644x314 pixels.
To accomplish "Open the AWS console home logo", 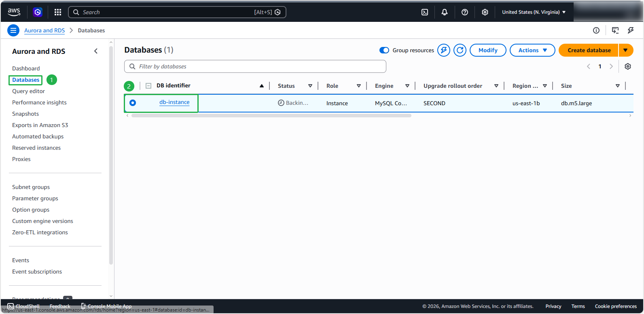I will (x=14, y=12).
